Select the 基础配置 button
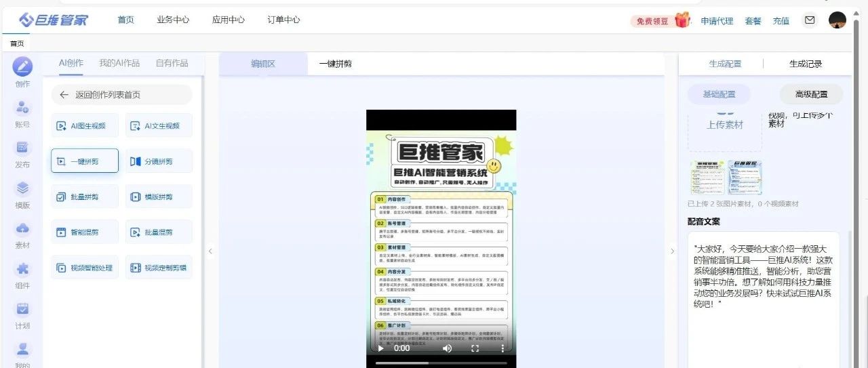The width and height of the screenshot is (868, 368). [719, 94]
